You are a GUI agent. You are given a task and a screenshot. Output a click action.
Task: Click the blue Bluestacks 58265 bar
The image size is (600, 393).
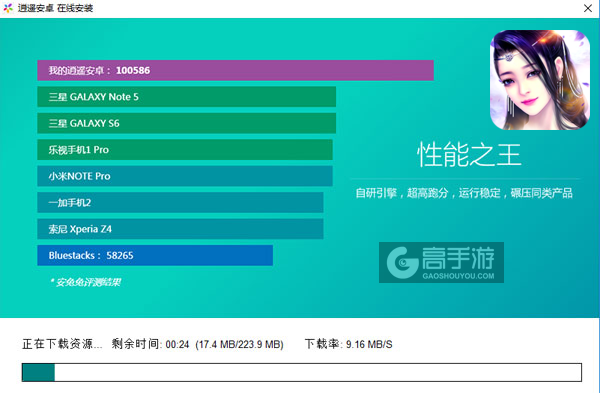click(x=155, y=255)
